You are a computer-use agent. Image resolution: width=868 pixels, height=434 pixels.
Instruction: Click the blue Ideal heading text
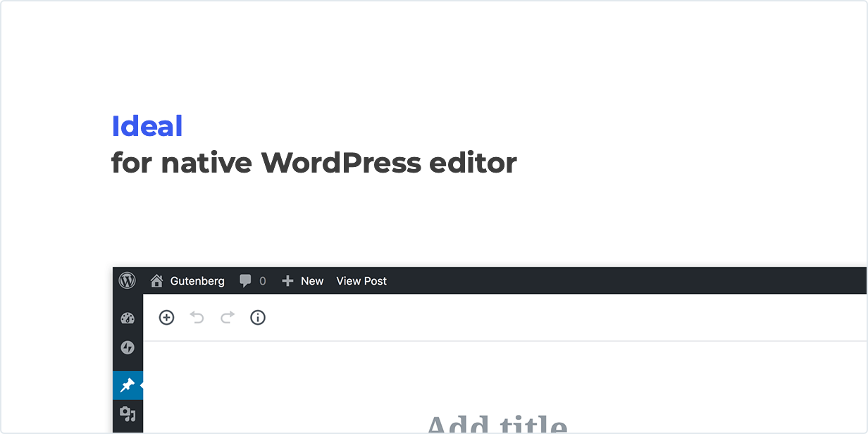(147, 126)
